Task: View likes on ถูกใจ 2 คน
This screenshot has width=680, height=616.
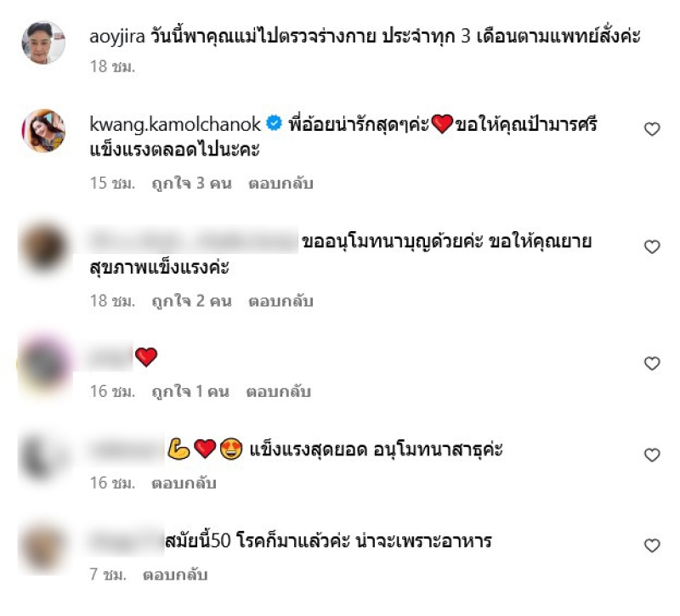Action: point(191,301)
